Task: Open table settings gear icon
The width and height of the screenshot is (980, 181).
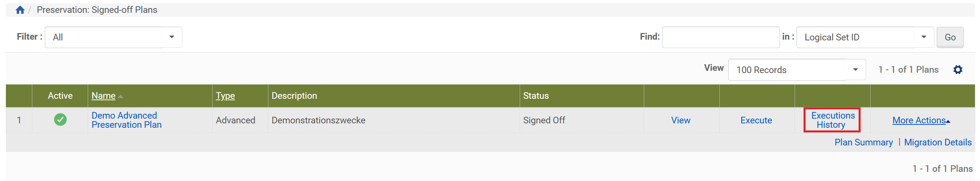Action: 958,70
